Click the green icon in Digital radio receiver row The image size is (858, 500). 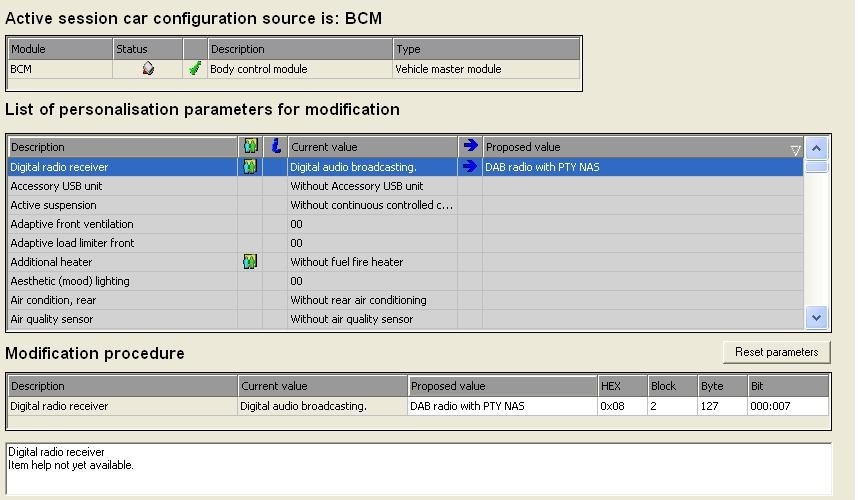click(x=250, y=166)
